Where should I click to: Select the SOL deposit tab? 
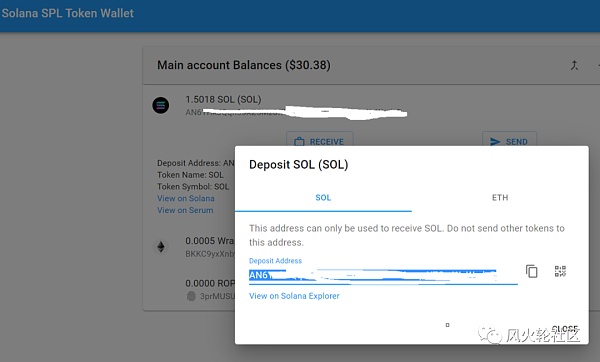(323, 198)
